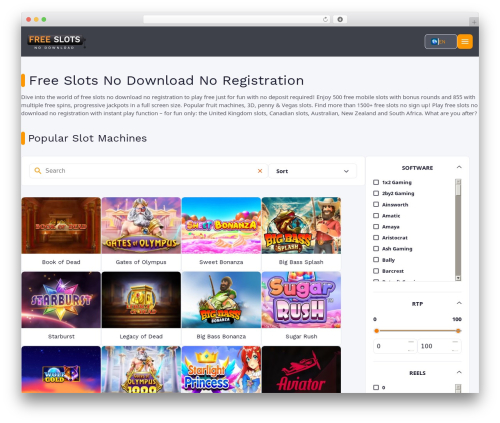
Task: Collapse the Reels filter section
Action: [459, 372]
